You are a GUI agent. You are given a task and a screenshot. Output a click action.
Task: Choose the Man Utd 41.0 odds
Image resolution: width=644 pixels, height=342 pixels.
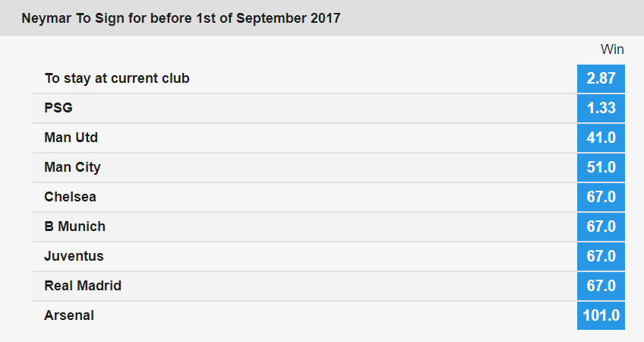click(601, 138)
